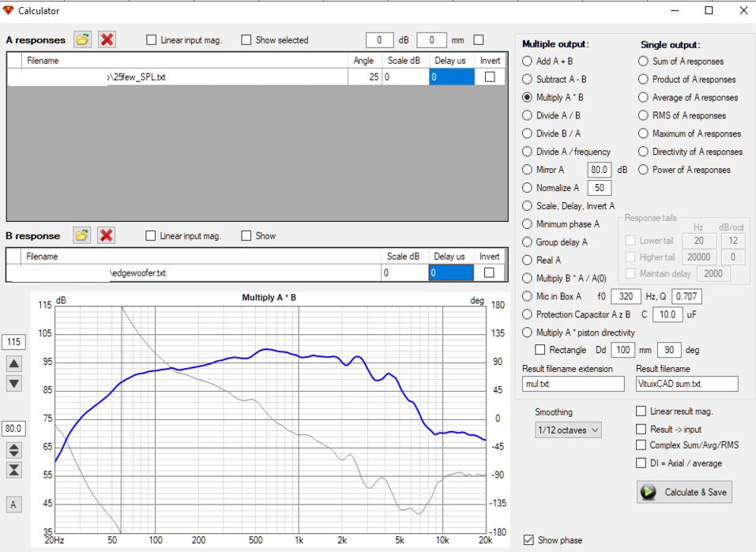Viewport: 756px width, 552px height.
Task: Click Result filename field VituixCAD sum.txt
Action: point(687,384)
